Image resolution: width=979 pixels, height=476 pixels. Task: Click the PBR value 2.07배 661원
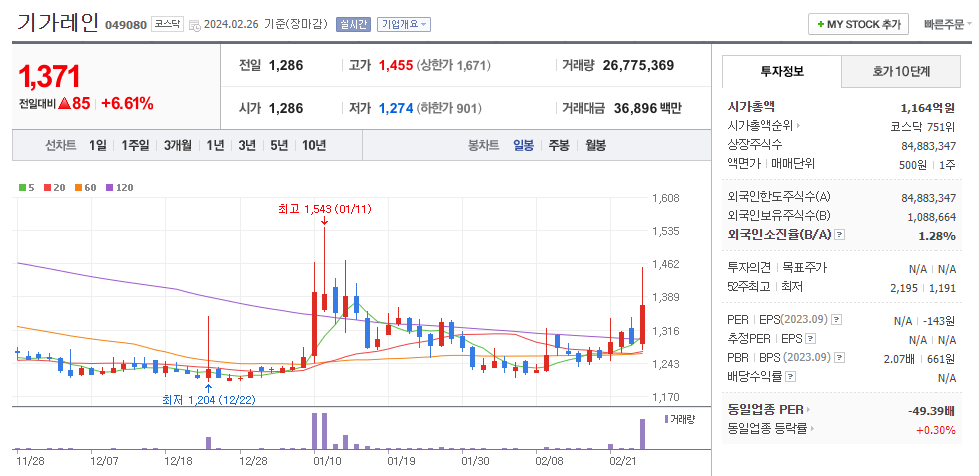pos(920,359)
